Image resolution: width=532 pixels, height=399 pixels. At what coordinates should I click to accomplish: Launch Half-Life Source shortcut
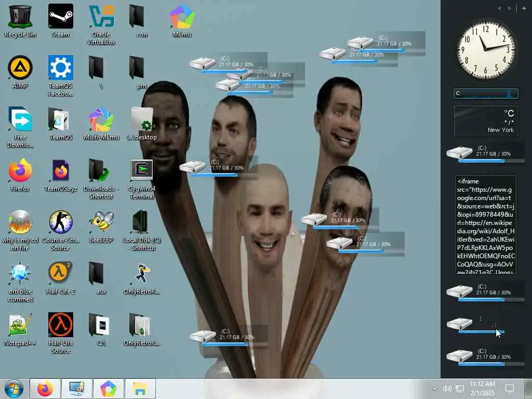point(60,334)
